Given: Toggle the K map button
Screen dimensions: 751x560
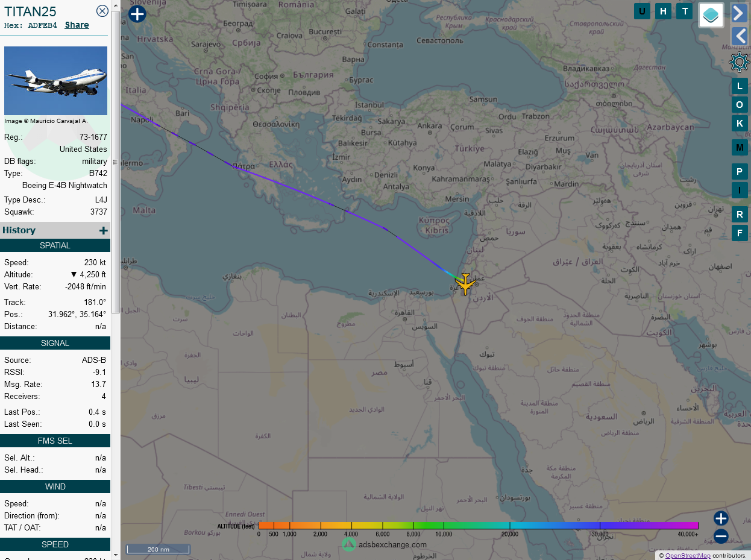Looking at the screenshot, I should [740, 124].
